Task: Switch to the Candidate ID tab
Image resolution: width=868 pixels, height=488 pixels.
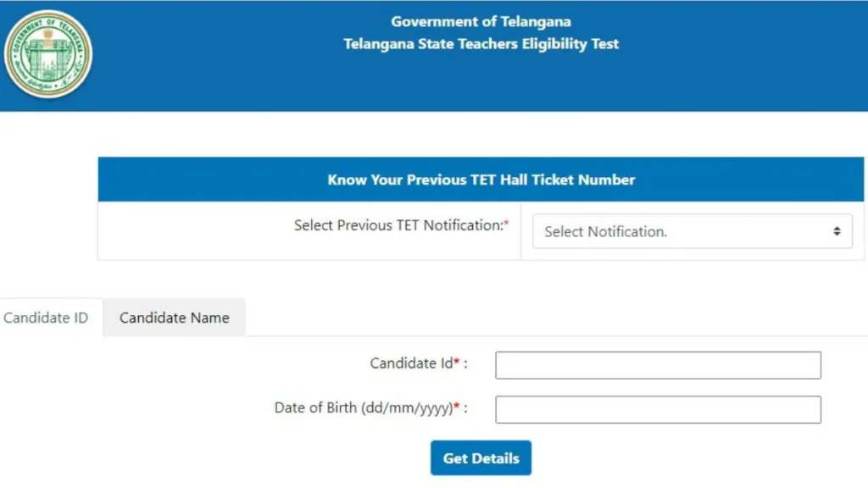Action: [46, 318]
